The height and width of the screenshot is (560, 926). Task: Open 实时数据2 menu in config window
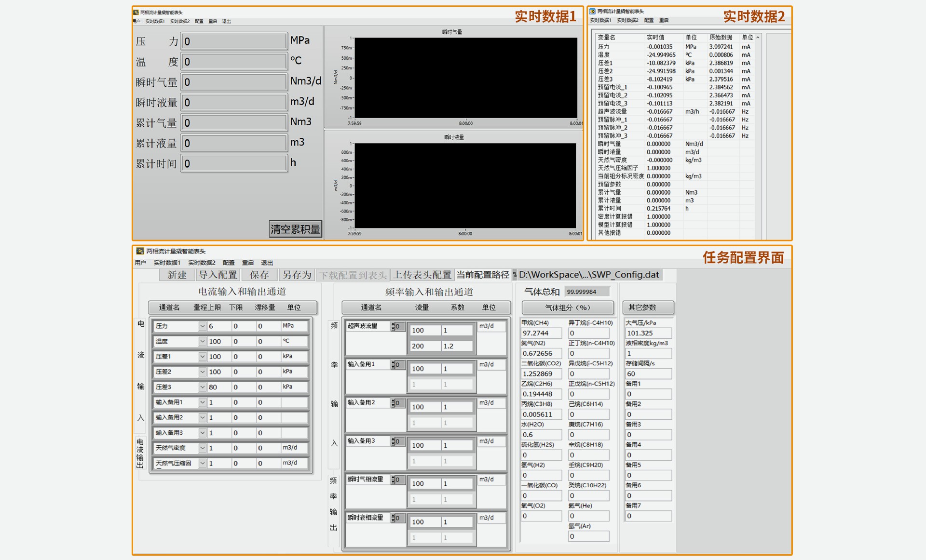coord(202,263)
